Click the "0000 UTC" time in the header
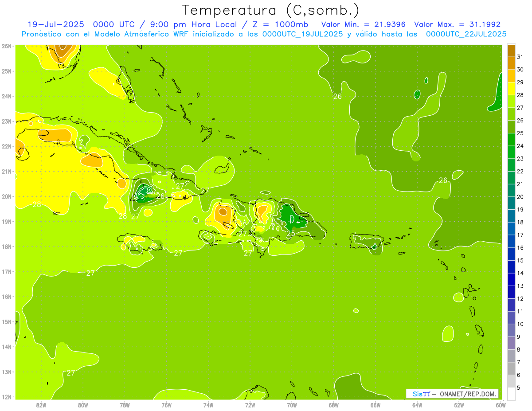The width and height of the screenshot is (532, 411). (x=115, y=24)
